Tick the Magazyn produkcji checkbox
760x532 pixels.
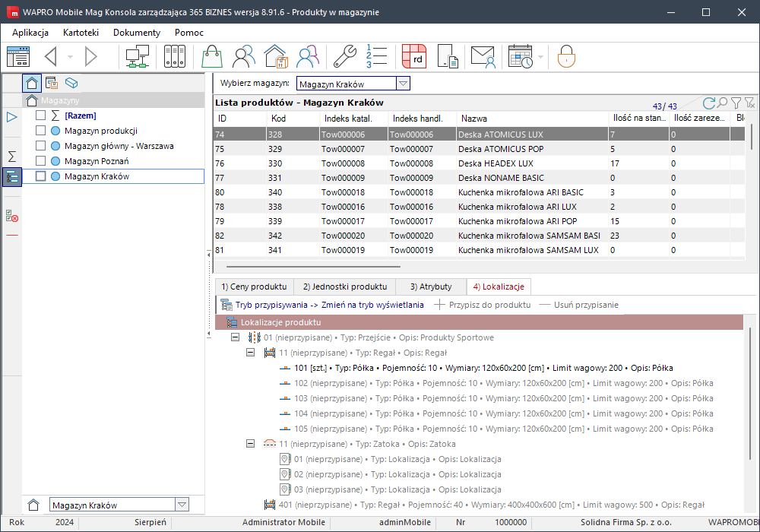click(41, 130)
